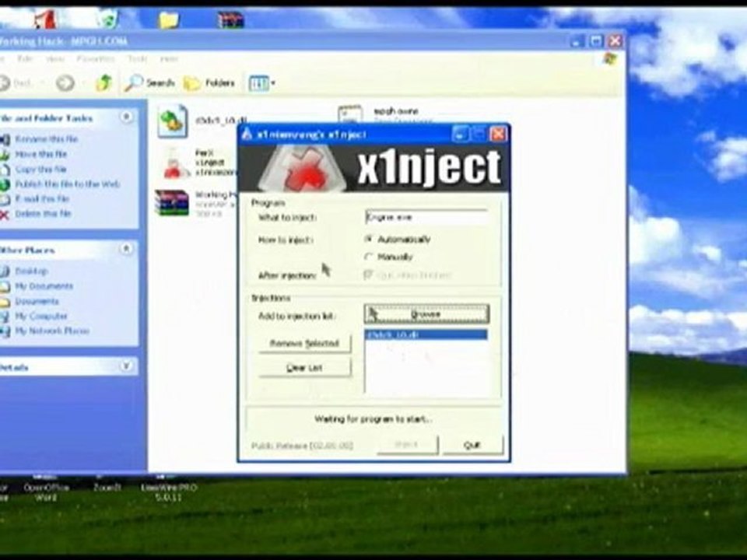This screenshot has width=747, height=560.
Task: Click the Browse button in x1nject
Action: pos(426,314)
